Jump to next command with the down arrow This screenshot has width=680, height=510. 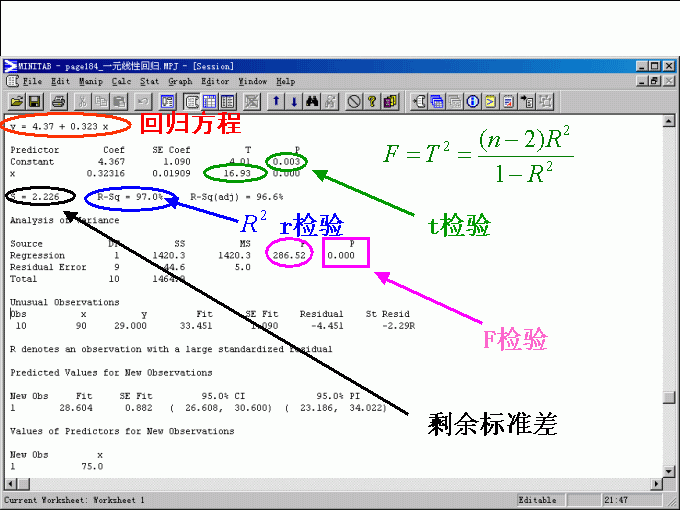tap(294, 101)
